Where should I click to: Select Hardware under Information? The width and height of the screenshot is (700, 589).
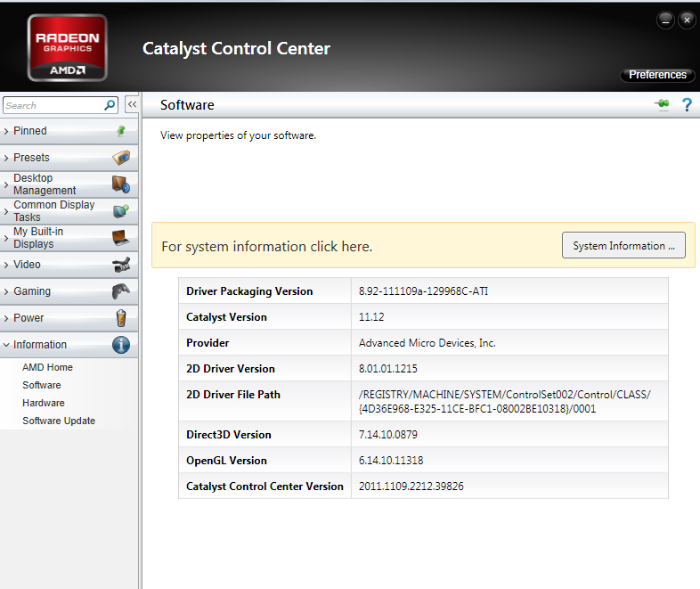(44, 403)
